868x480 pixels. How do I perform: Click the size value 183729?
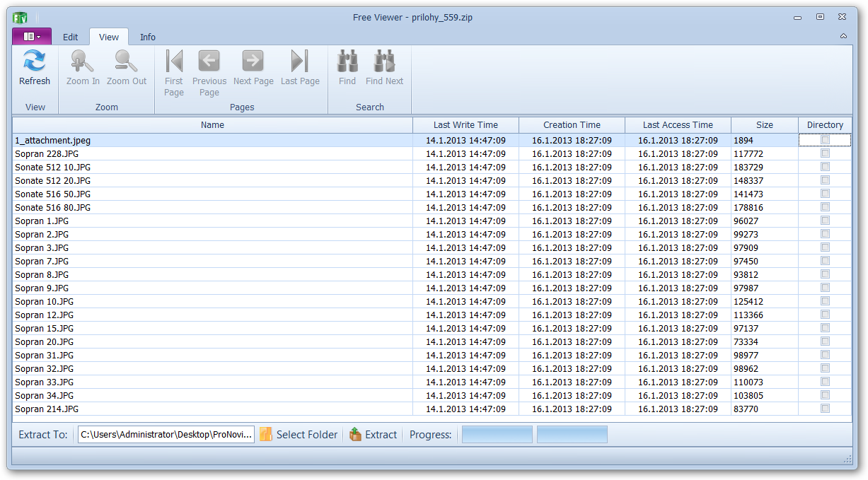point(748,168)
